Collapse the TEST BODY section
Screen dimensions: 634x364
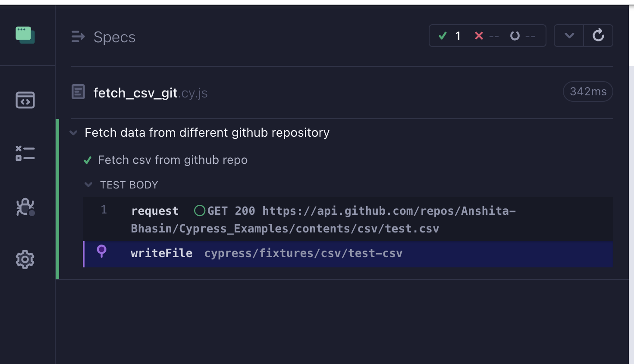[88, 185]
